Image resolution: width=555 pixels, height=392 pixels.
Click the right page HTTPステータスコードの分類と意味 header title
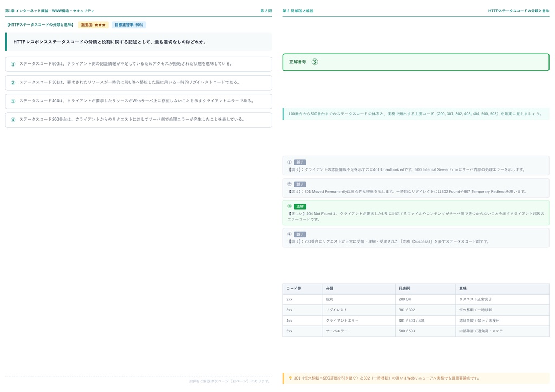[x=519, y=11]
